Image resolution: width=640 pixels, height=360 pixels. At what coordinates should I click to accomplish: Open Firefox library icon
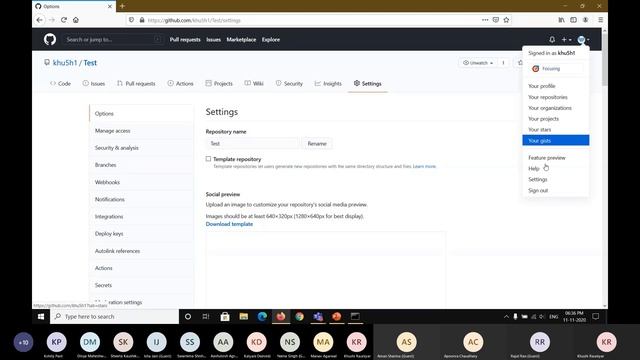[x=562, y=20]
